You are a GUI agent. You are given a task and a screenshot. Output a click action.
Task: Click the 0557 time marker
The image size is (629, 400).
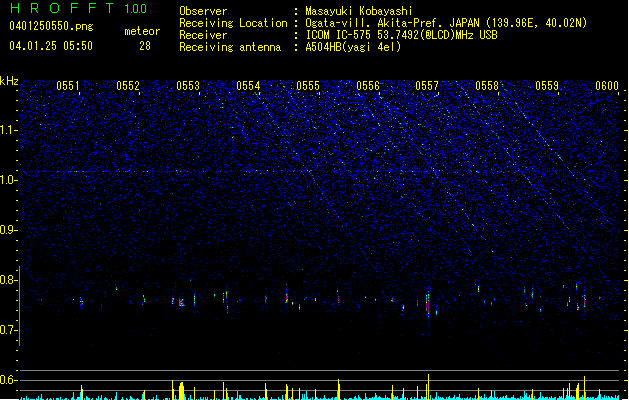(x=427, y=86)
